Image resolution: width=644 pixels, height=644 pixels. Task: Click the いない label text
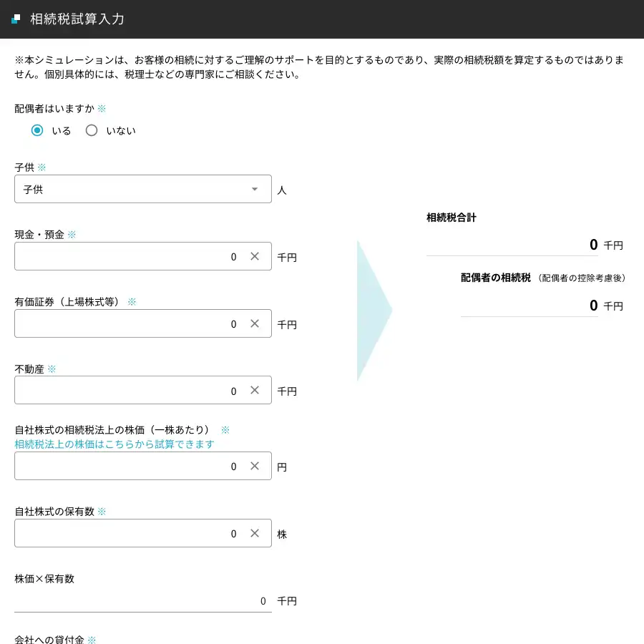point(120,131)
